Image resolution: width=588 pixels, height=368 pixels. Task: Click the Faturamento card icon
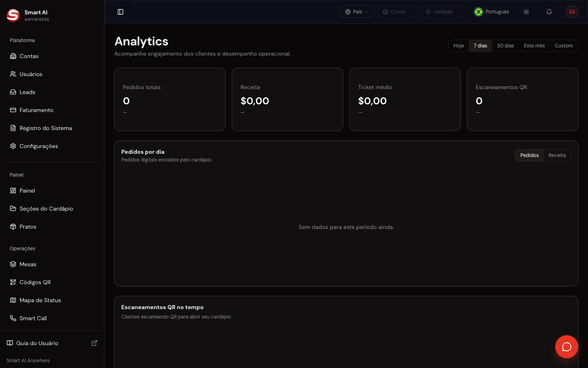[13, 110]
